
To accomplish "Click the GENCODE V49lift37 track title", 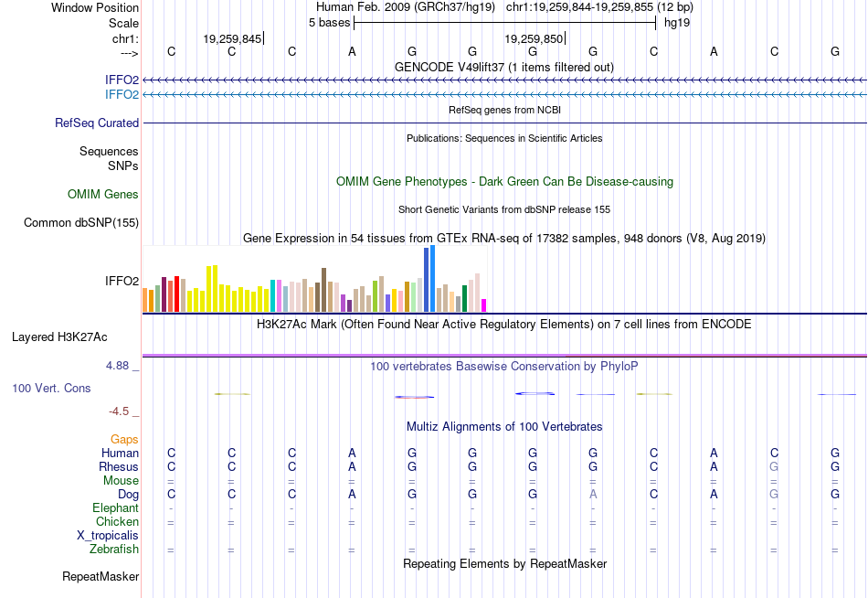I will click(x=503, y=67).
